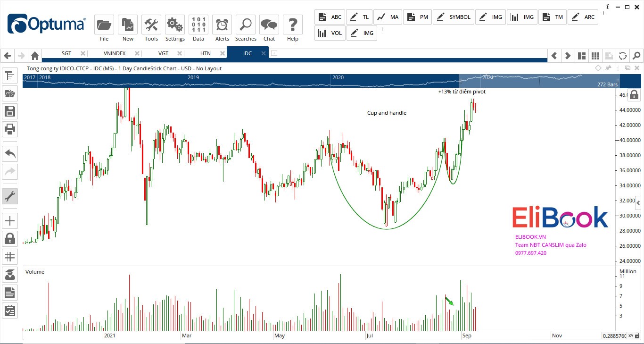Click the 272 Bars date range slider
Image resolution: width=644 pixels, height=344 pixels.
point(539,81)
